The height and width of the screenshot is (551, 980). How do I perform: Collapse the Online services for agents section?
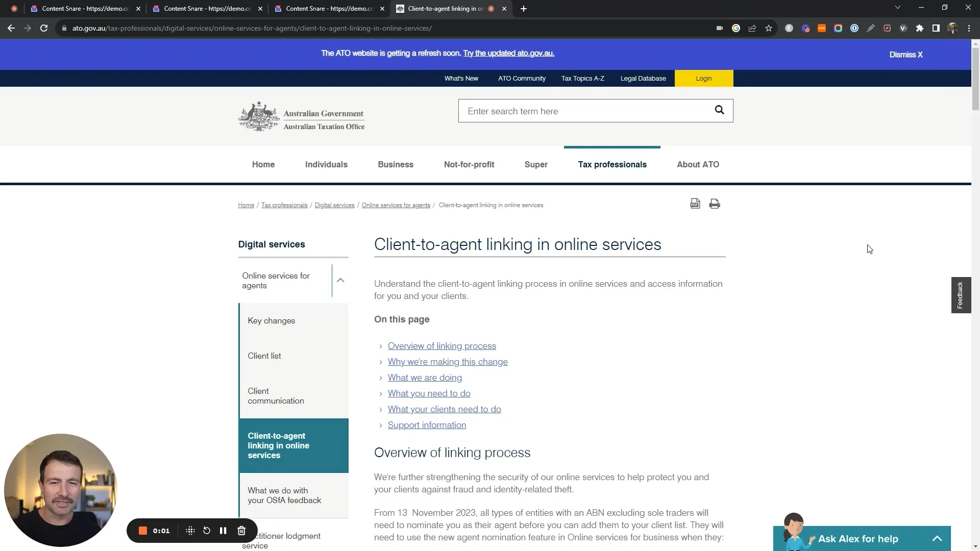(x=340, y=281)
